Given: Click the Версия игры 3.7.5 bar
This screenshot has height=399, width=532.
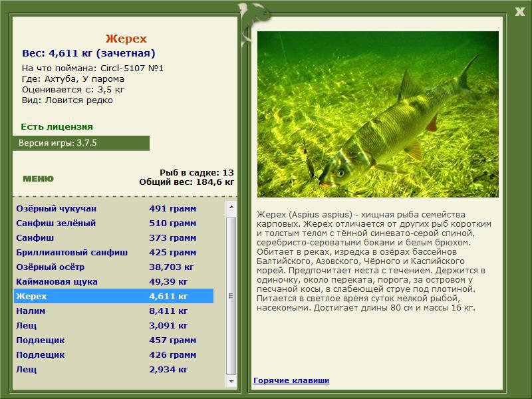Looking at the screenshot, I should pyautogui.click(x=81, y=143).
